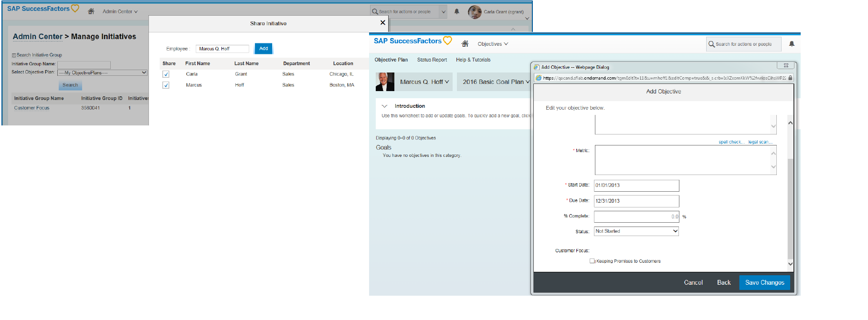Viewport: 868px width, 320px height.
Task: Toggle the Share checkbox for Marcus Hoff
Action: click(166, 85)
